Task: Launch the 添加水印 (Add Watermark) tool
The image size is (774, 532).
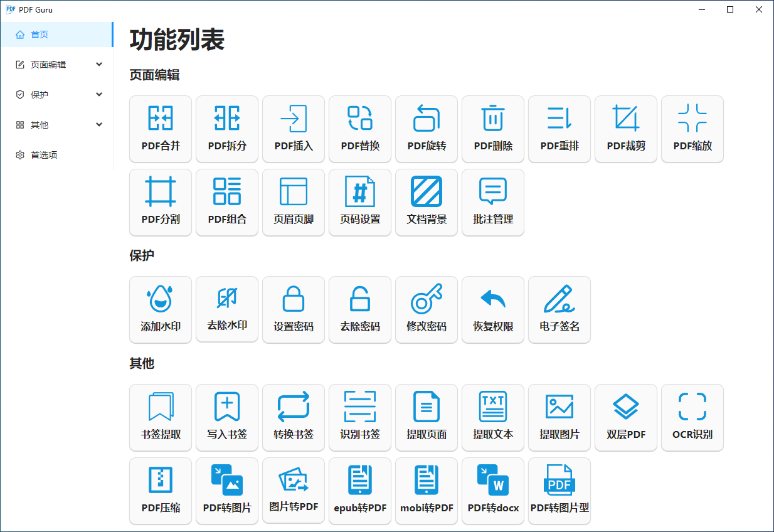Action: [160, 309]
